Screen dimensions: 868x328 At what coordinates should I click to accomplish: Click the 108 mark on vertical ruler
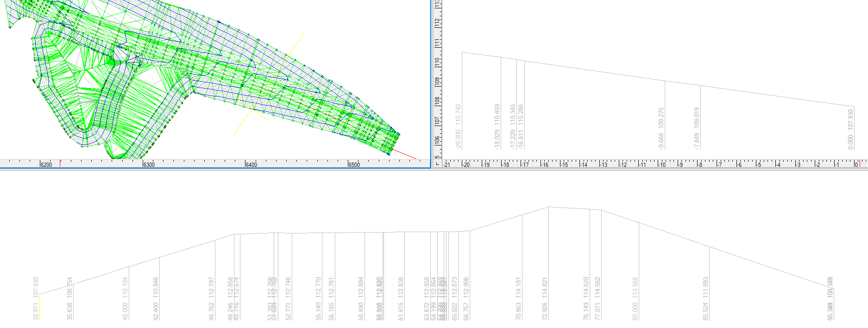click(437, 101)
